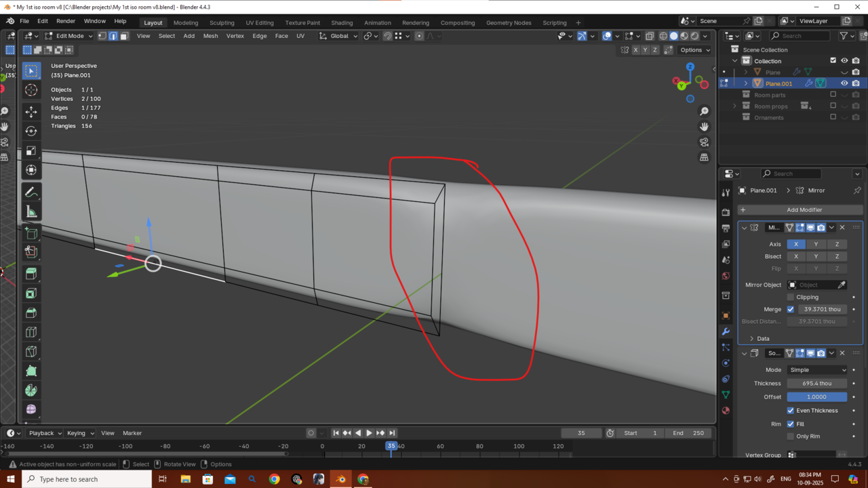The height and width of the screenshot is (488, 868).
Task: Open the Mesh menu
Action: click(210, 36)
